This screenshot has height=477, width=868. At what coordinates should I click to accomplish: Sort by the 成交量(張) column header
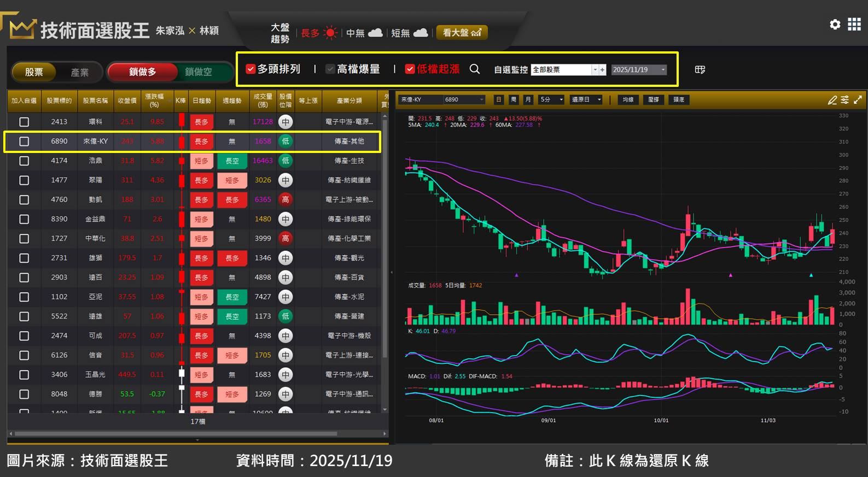(x=263, y=101)
